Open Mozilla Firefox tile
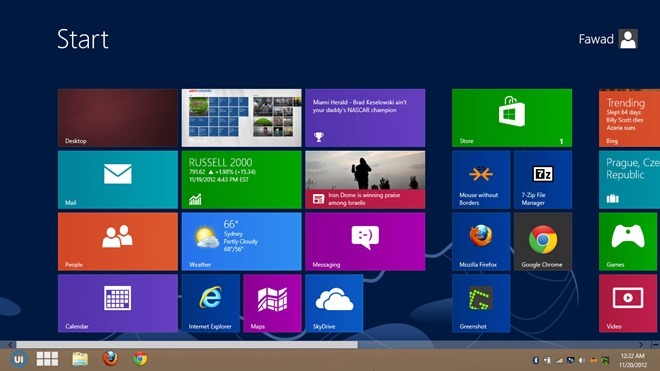660x371 pixels. (481, 241)
